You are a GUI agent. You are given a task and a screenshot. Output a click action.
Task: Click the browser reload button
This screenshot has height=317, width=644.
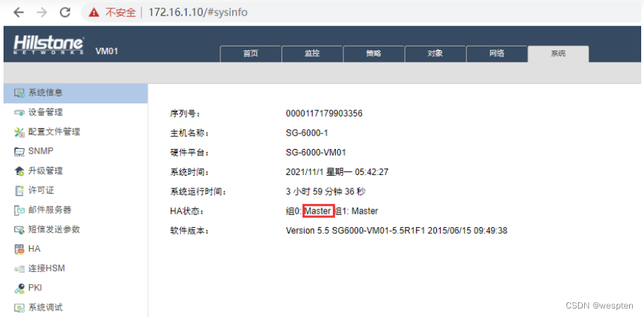click(x=65, y=13)
